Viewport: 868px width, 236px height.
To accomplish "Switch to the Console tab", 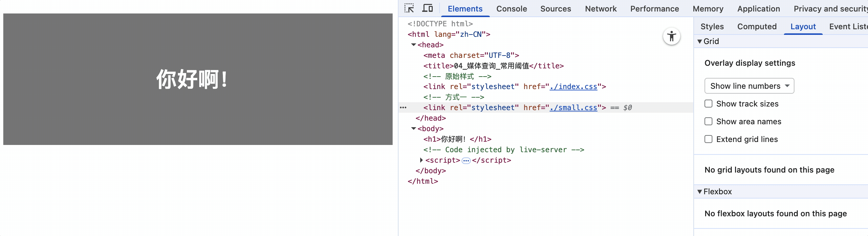I will (x=511, y=9).
